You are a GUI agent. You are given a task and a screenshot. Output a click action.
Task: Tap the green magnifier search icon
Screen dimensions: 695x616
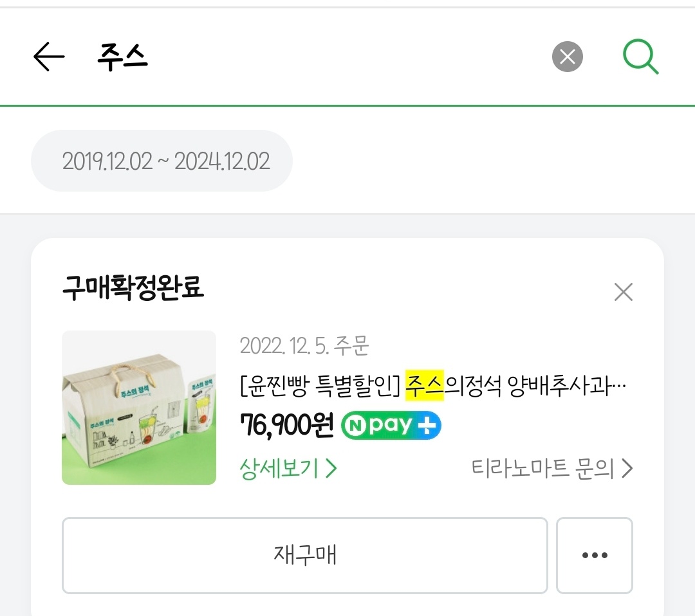pyautogui.click(x=640, y=57)
